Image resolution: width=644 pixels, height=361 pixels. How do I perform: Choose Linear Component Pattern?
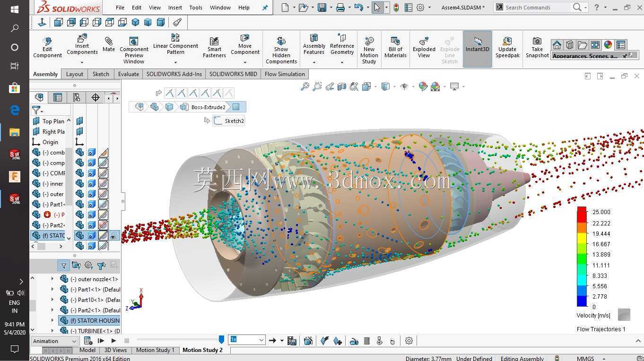click(x=175, y=44)
